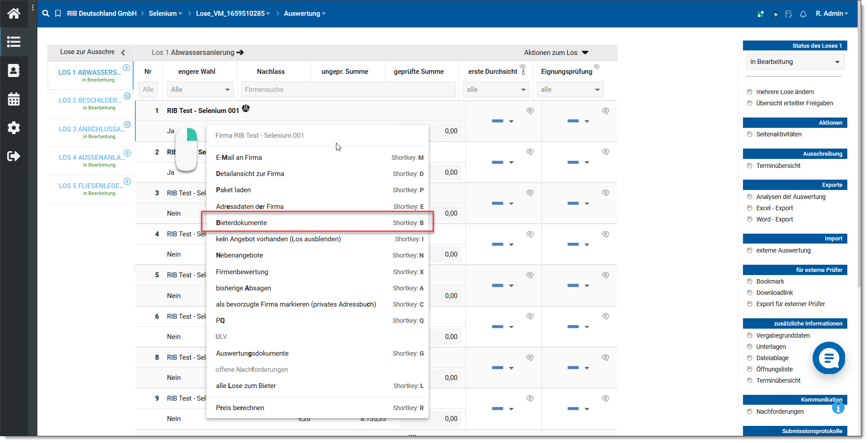868x443 pixels.
Task: Select Nebenangebote menu entry
Action: pos(318,255)
